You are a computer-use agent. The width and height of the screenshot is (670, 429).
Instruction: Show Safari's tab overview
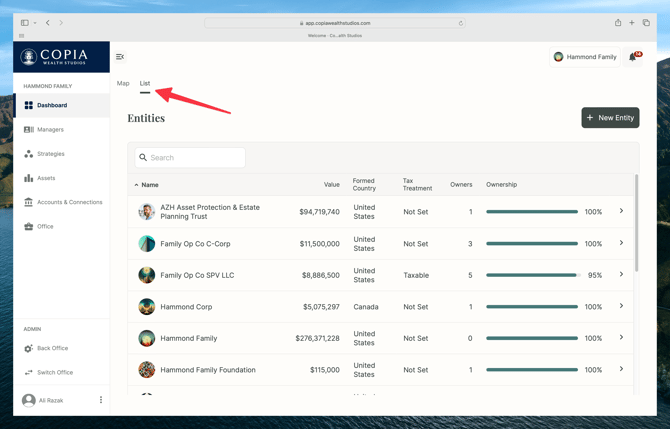point(646,23)
